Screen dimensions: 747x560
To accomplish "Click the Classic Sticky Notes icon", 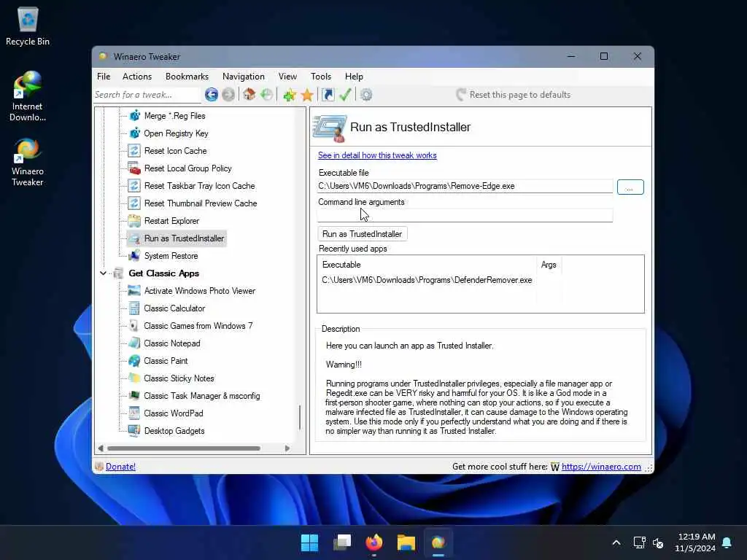I will pos(134,378).
